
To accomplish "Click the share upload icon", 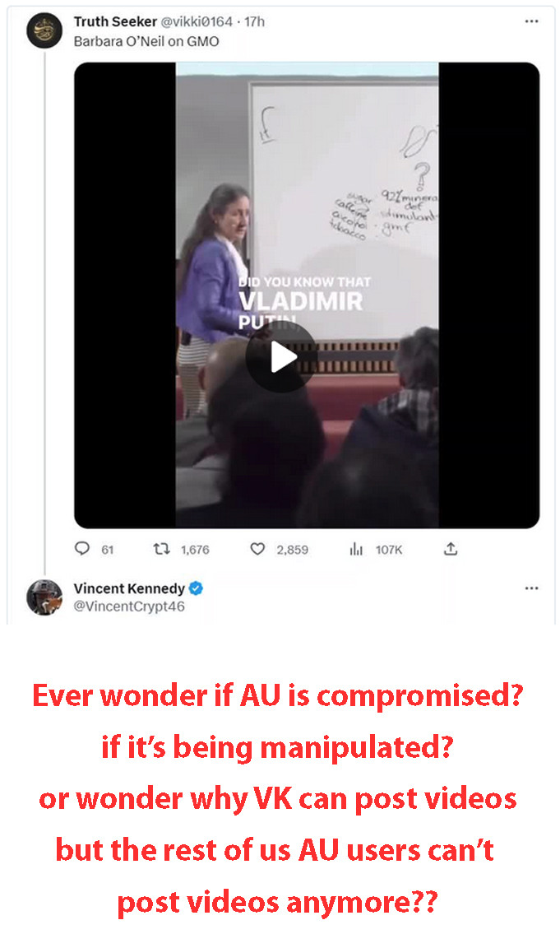I will point(451,549).
